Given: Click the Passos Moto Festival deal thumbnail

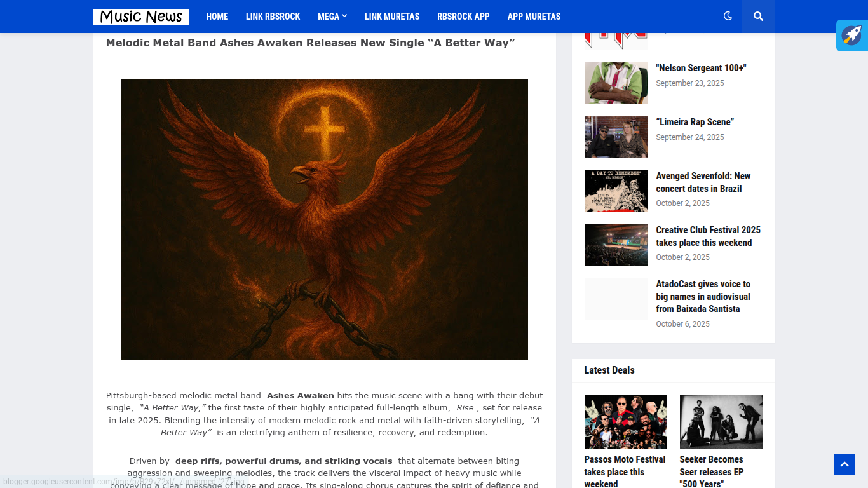Looking at the screenshot, I should [625, 422].
